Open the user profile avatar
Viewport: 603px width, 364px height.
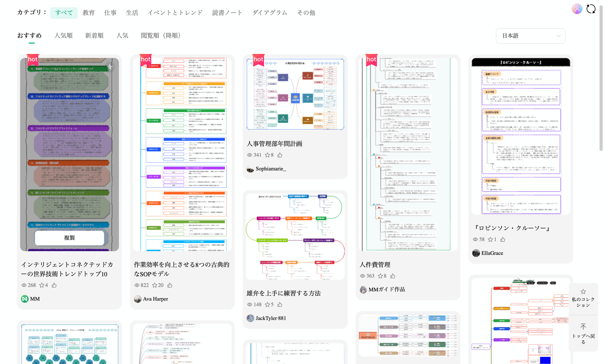577,9
